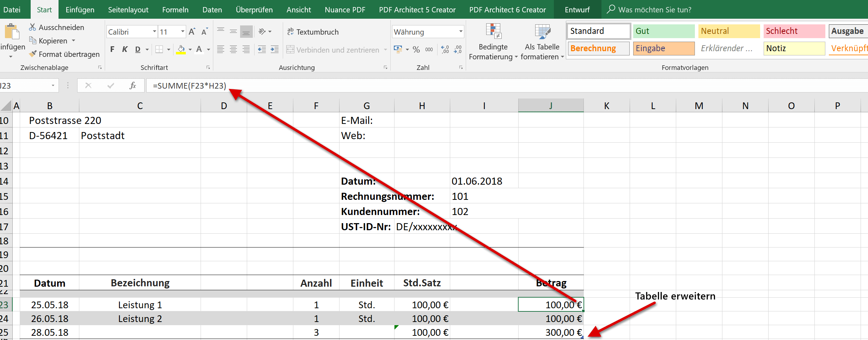Click the confirm checkmark in formula bar
868x340 pixels.
coord(111,85)
